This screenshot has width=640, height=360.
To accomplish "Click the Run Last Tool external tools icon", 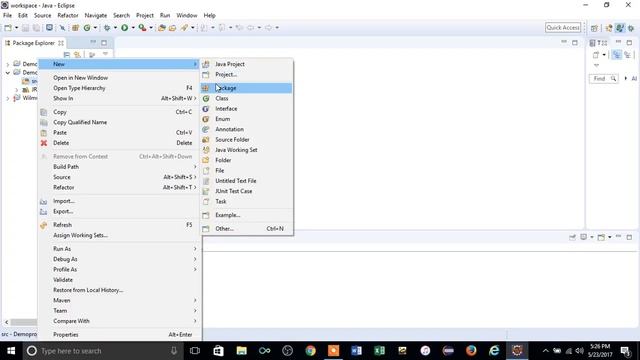I will [x=142, y=28].
